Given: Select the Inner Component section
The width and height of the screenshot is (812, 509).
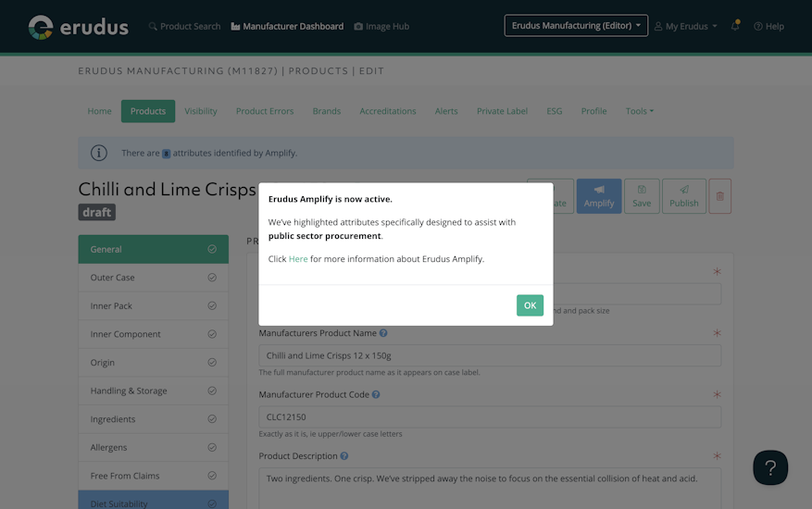Looking at the screenshot, I should click(154, 334).
